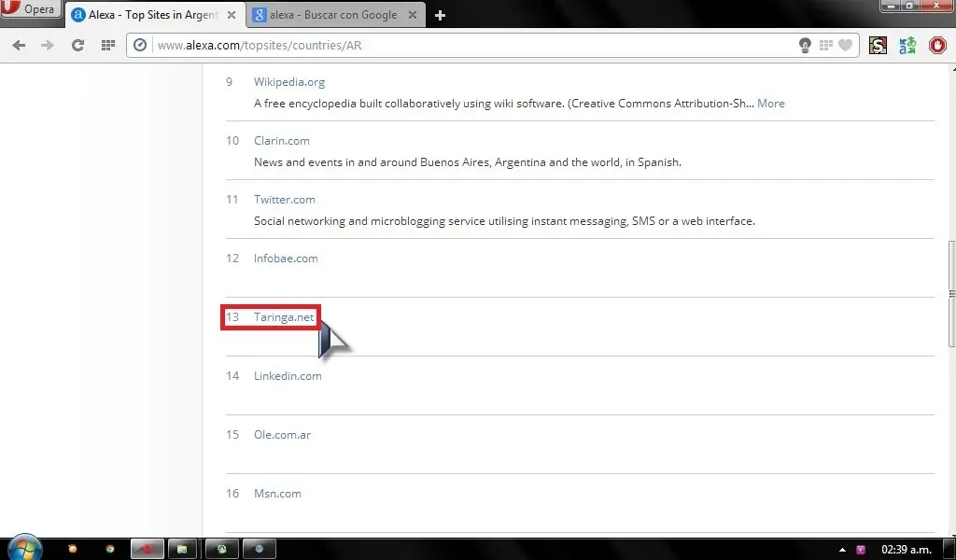This screenshot has width=956, height=560.
Task: Add page to Speed Dial grid icon
Action: [825, 45]
